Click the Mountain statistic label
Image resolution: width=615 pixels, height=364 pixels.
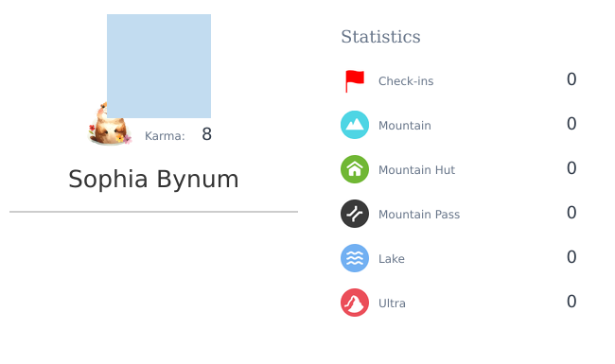point(405,126)
